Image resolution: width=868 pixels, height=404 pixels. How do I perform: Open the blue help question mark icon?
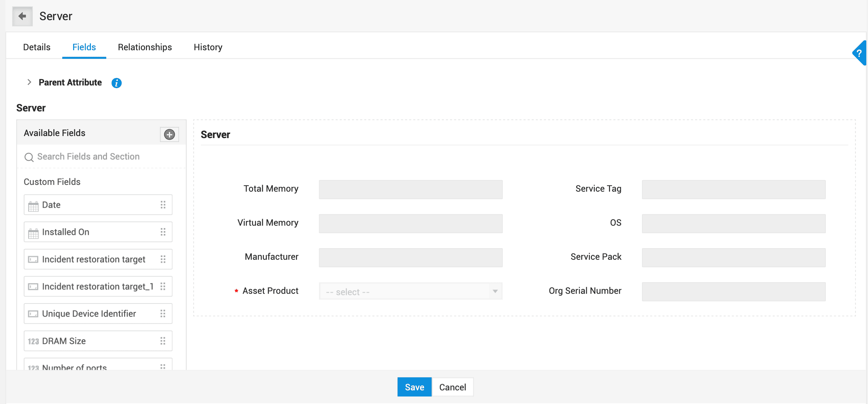pyautogui.click(x=859, y=53)
